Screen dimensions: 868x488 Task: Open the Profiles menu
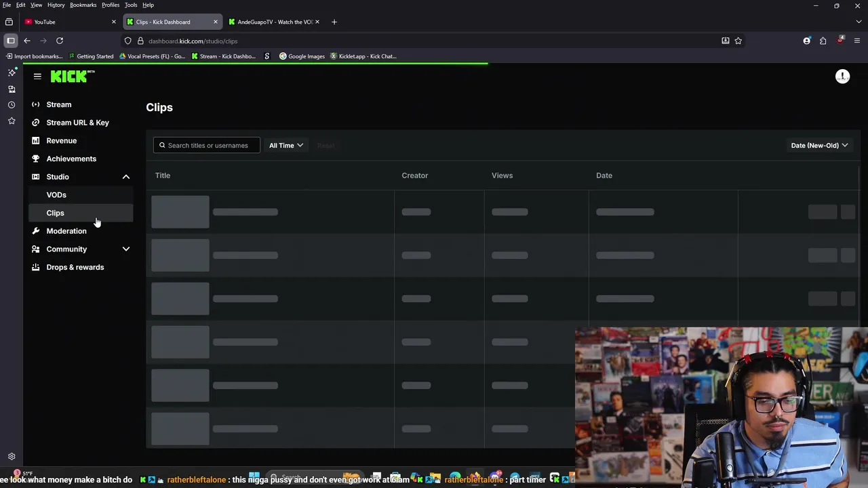click(x=111, y=5)
